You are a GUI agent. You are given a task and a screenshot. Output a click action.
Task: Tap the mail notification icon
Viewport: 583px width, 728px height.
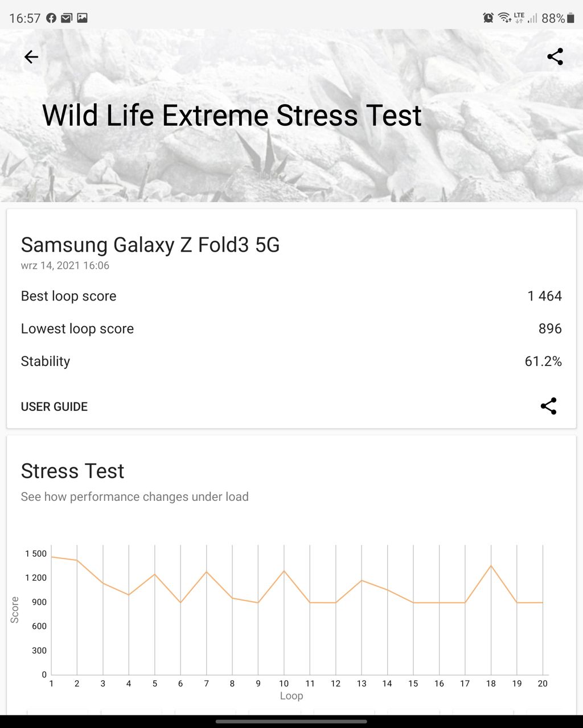[67, 18]
